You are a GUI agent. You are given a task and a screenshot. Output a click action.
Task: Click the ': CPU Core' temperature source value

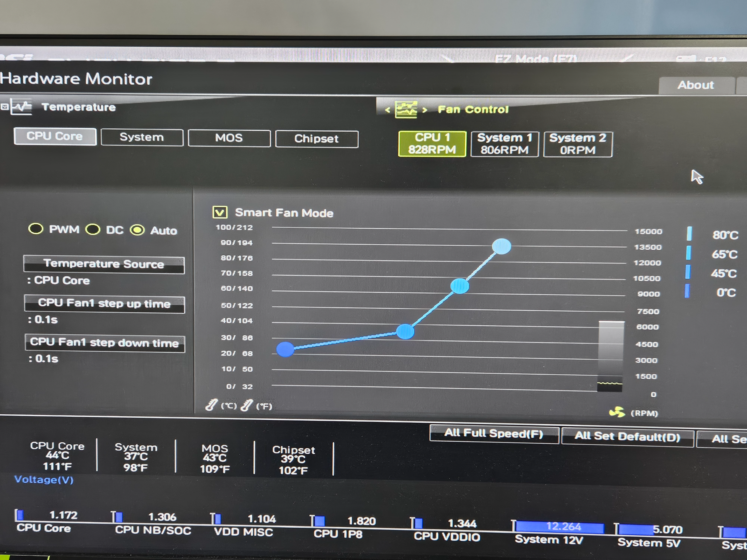click(58, 281)
